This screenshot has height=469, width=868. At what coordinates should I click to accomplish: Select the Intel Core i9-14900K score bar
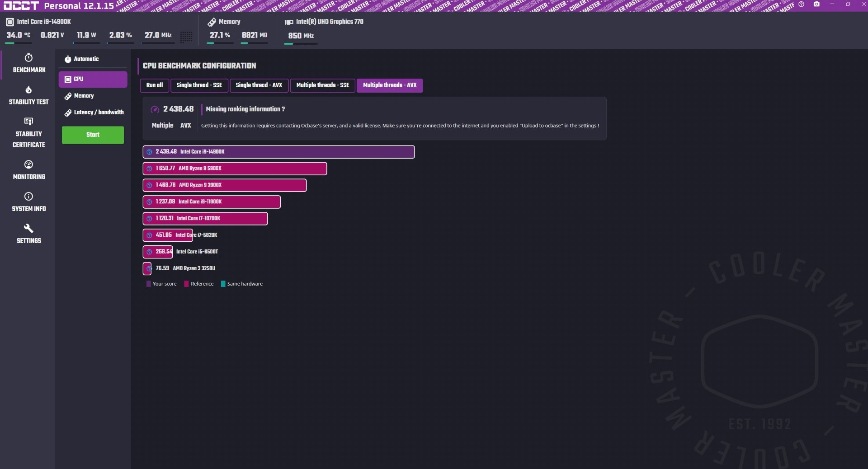coord(278,152)
